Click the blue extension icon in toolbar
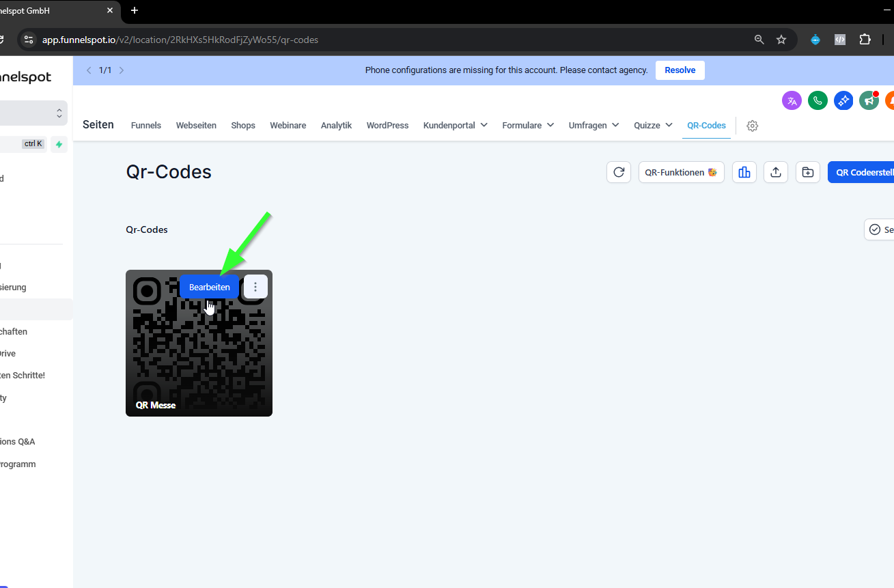Image resolution: width=894 pixels, height=588 pixels. 815,40
